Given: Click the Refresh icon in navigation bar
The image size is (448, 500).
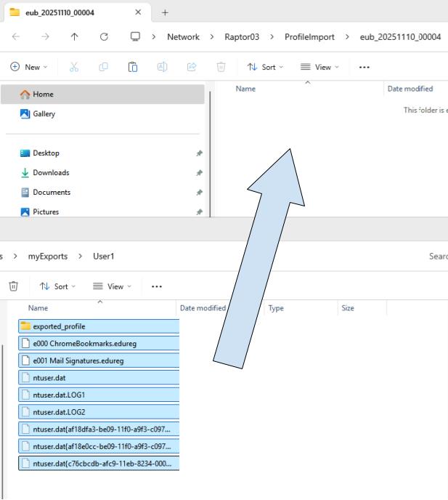Looking at the screenshot, I should click(x=104, y=37).
